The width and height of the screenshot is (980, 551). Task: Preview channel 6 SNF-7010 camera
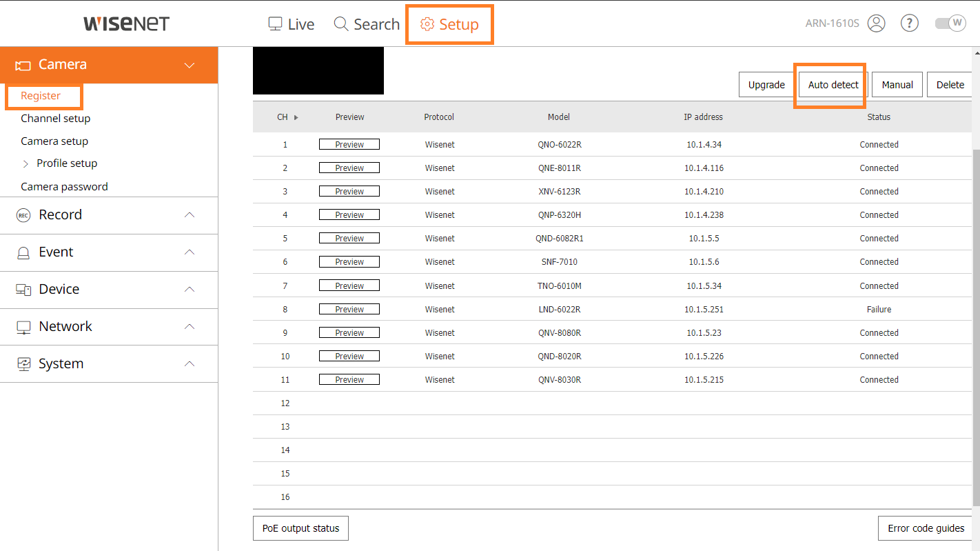point(349,262)
